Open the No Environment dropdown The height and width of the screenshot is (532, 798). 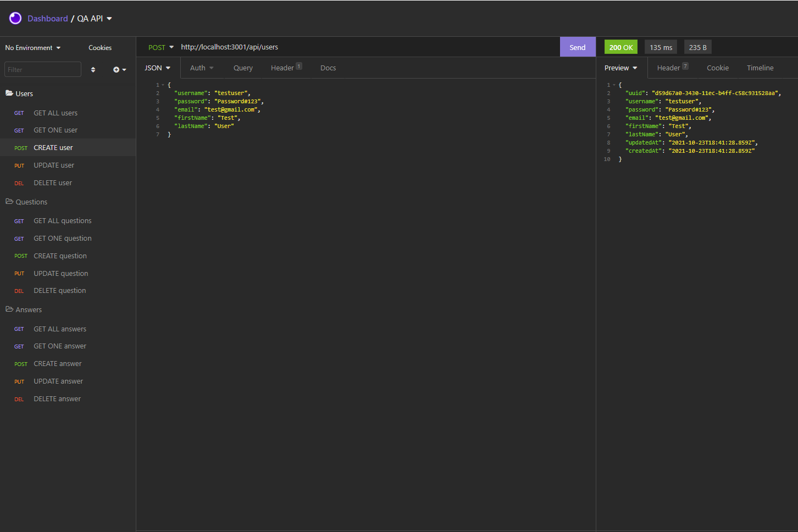[33, 48]
